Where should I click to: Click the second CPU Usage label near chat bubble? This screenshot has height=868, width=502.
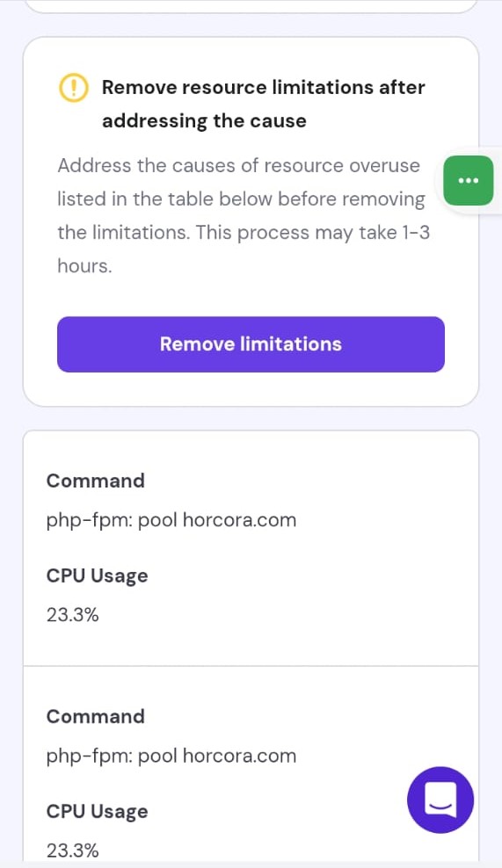pos(98,812)
